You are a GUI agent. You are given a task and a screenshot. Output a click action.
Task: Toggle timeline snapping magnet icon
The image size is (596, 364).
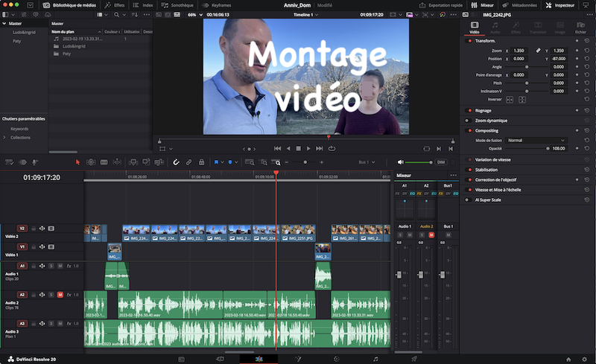pos(176,162)
